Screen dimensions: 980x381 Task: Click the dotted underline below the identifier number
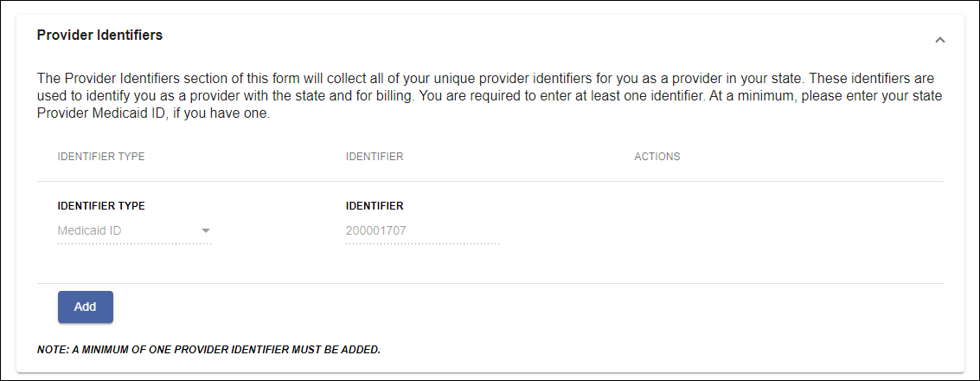click(x=422, y=244)
